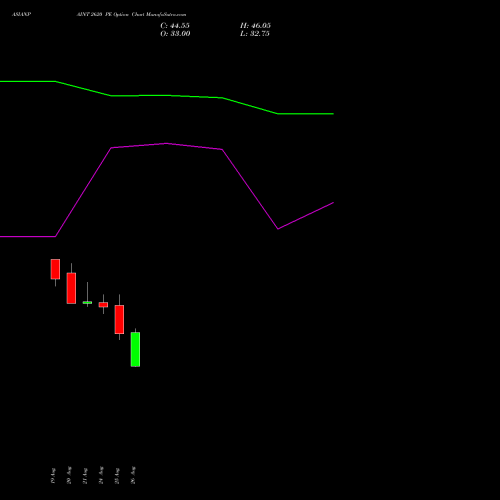Click the 20 Aug date axis label
The height and width of the screenshot is (500, 500).
coord(69,475)
